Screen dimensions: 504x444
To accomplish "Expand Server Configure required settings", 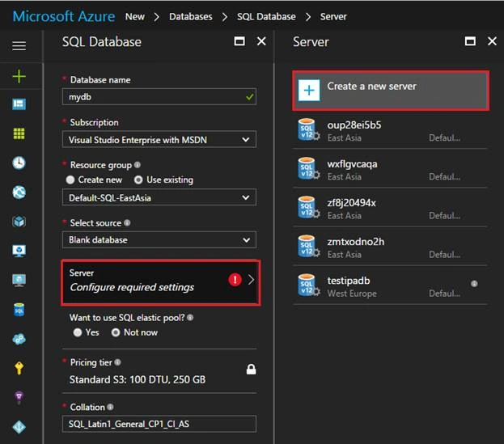I will click(161, 282).
